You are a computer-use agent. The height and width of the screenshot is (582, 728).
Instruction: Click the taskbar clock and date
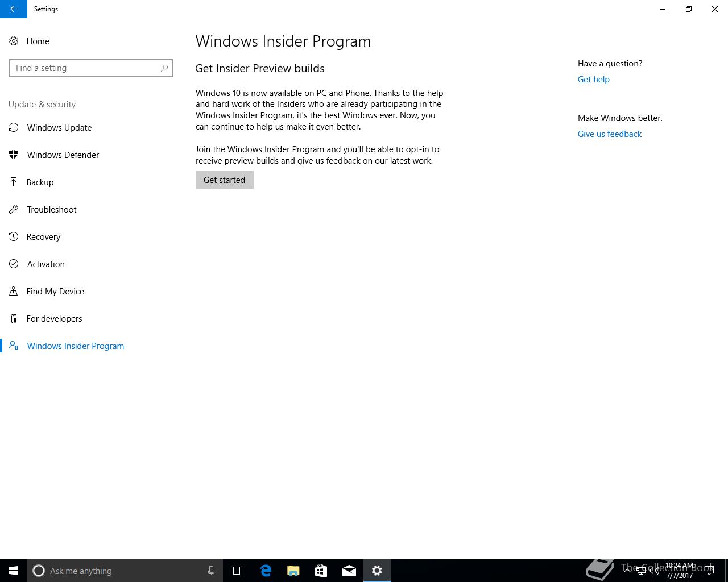[x=680, y=571]
